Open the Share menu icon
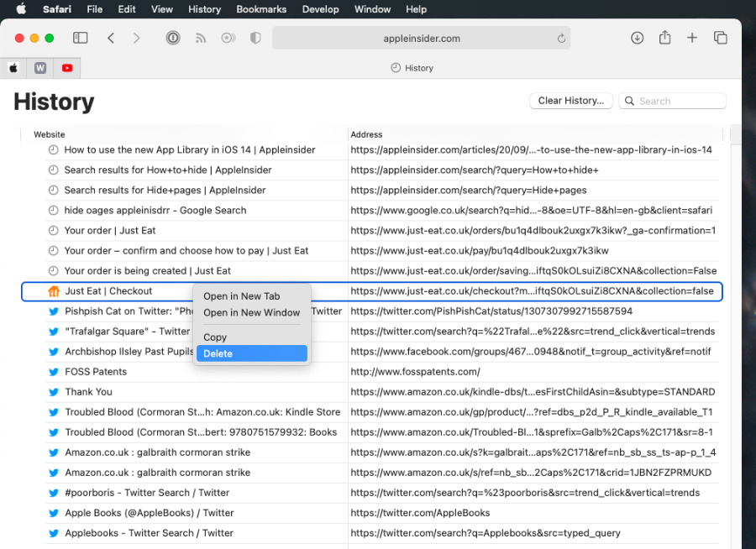This screenshot has height=549, width=756. (x=664, y=38)
